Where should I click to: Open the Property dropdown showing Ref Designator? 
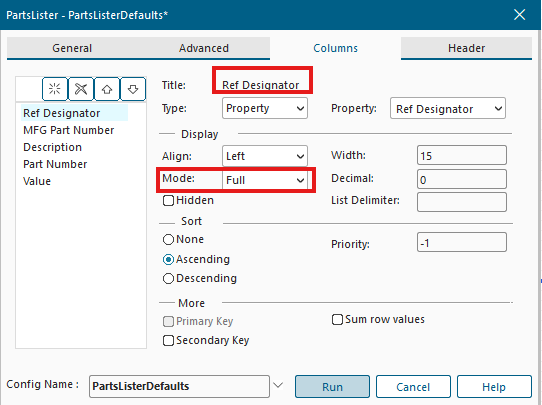coord(448,109)
